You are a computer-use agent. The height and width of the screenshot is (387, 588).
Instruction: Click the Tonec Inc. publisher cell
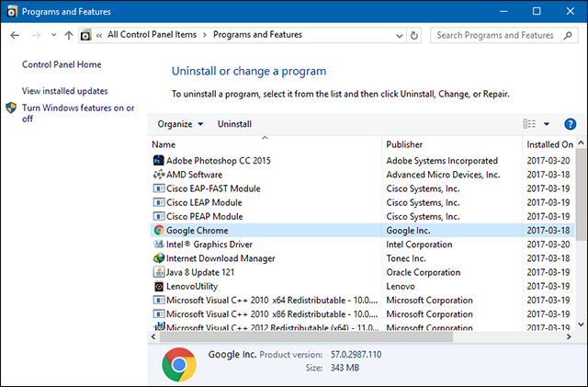click(406, 258)
